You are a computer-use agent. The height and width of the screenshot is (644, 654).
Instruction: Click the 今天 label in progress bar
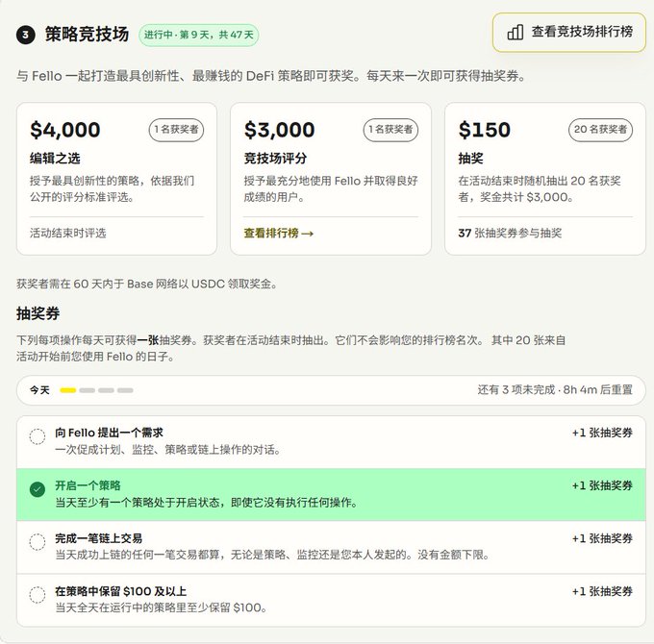pos(39,390)
